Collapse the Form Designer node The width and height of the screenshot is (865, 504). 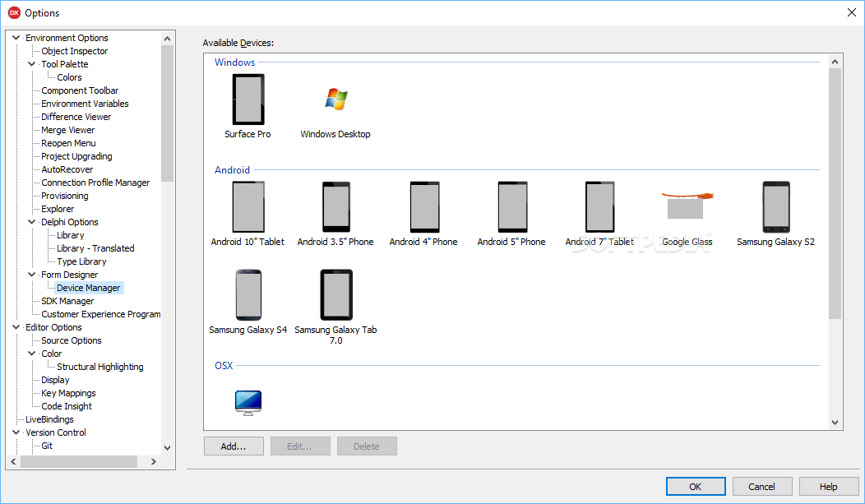(31, 275)
